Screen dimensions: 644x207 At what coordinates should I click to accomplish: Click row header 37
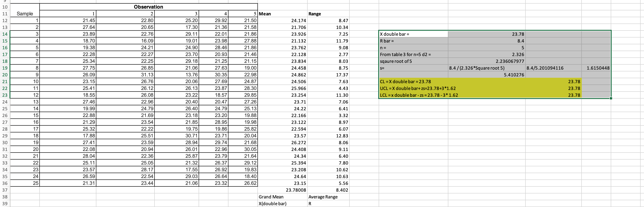click(5, 190)
